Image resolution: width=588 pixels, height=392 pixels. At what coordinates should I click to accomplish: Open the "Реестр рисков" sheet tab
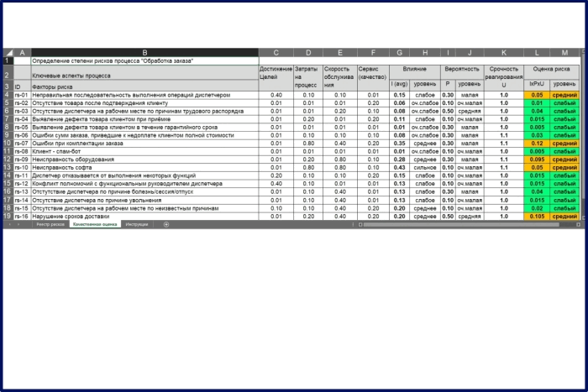tap(50, 225)
